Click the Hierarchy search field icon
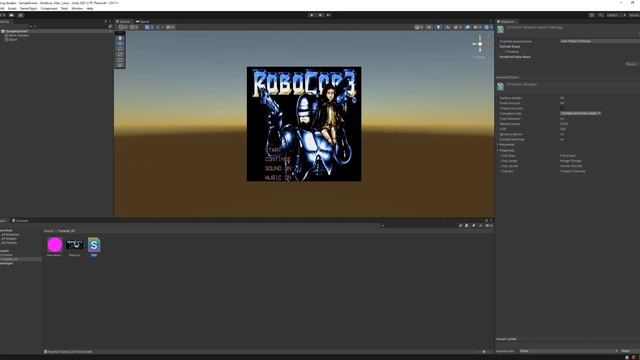The height and width of the screenshot is (360, 640). [110, 27]
